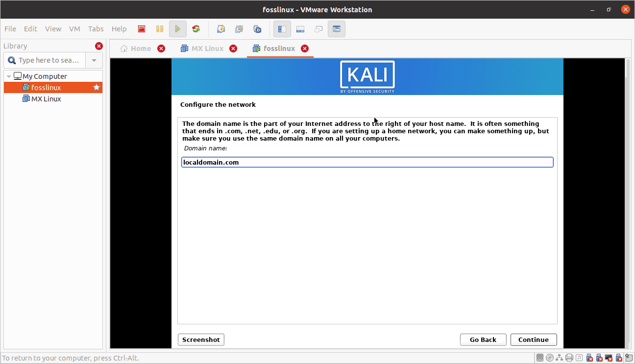The width and height of the screenshot is (635, 364).
Task: Click the Domain name input field
Action: (x=367, y=162)
